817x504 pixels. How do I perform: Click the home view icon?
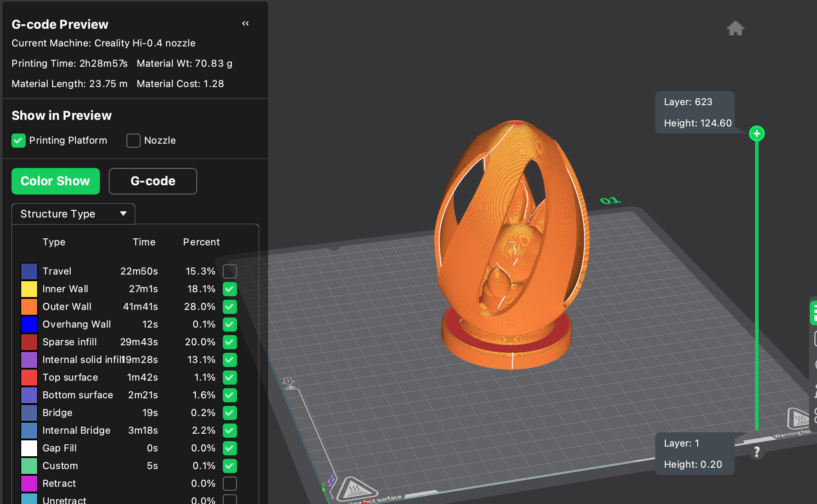coord(736,28)
